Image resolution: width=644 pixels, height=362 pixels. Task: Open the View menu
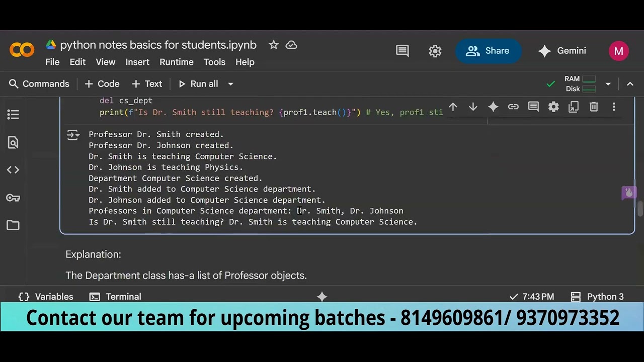[x=106, y=62]
